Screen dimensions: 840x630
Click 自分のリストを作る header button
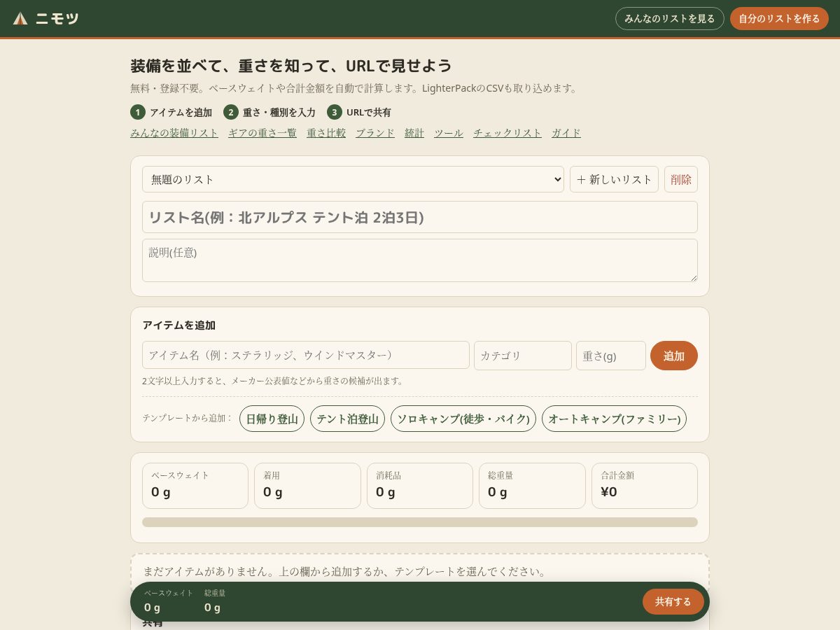[x=779, y=18]
